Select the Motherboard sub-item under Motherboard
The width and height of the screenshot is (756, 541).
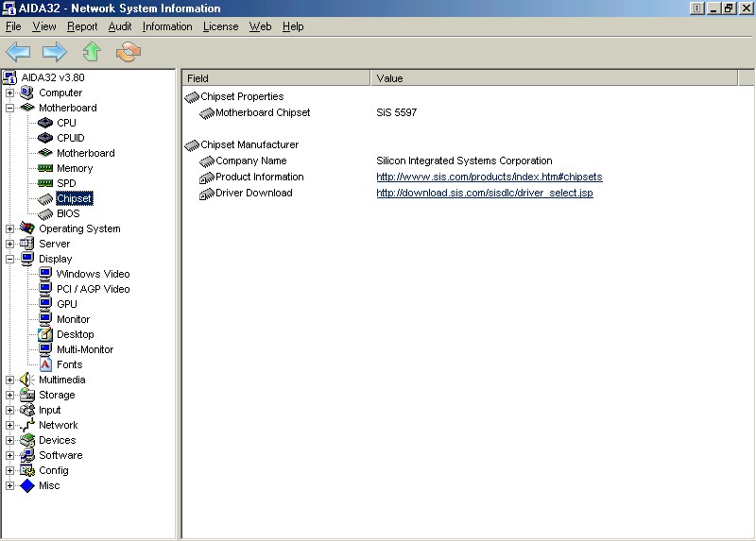tap(85, 153)
